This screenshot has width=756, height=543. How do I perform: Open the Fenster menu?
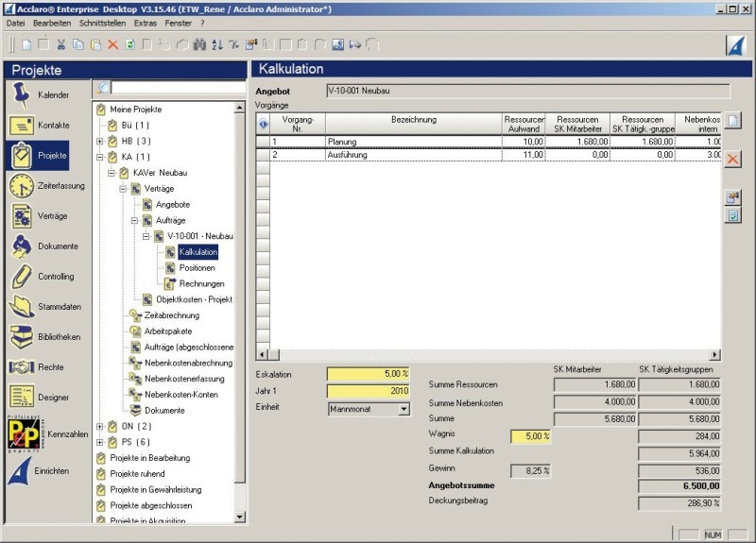click(178, 23)
